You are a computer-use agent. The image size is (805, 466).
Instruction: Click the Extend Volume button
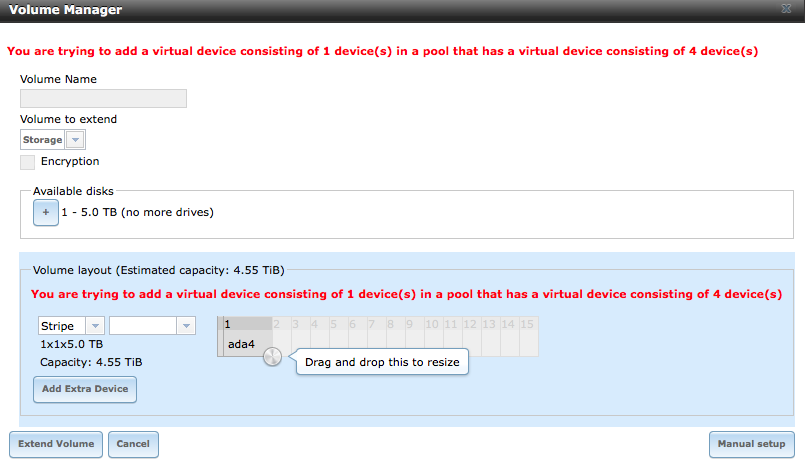(56, 444)
